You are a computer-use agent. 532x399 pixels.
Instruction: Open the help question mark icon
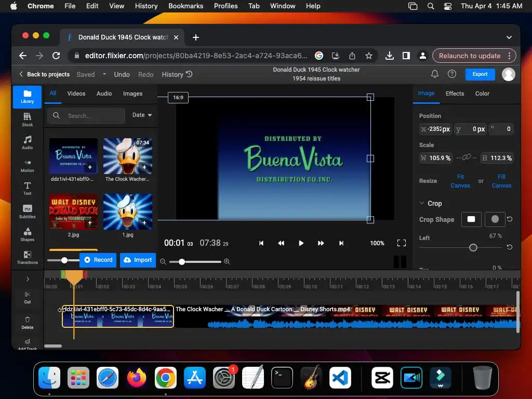pyautogui.click(x=451, y=74)
